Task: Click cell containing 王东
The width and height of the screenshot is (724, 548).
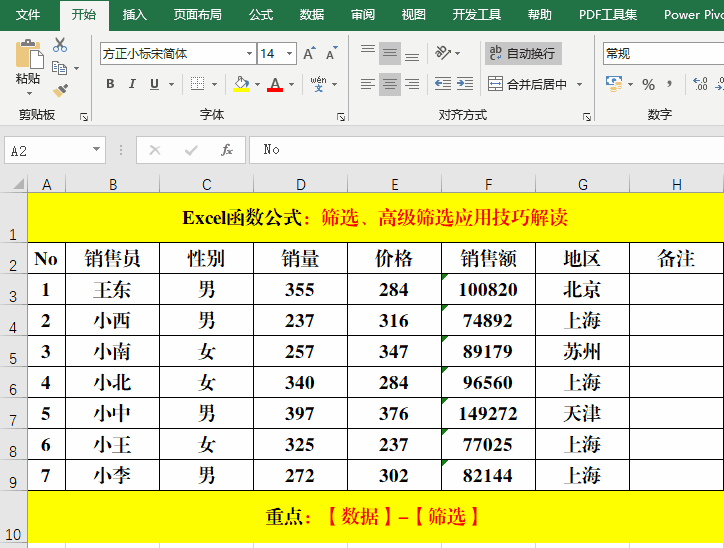Action: pos(113,289)
